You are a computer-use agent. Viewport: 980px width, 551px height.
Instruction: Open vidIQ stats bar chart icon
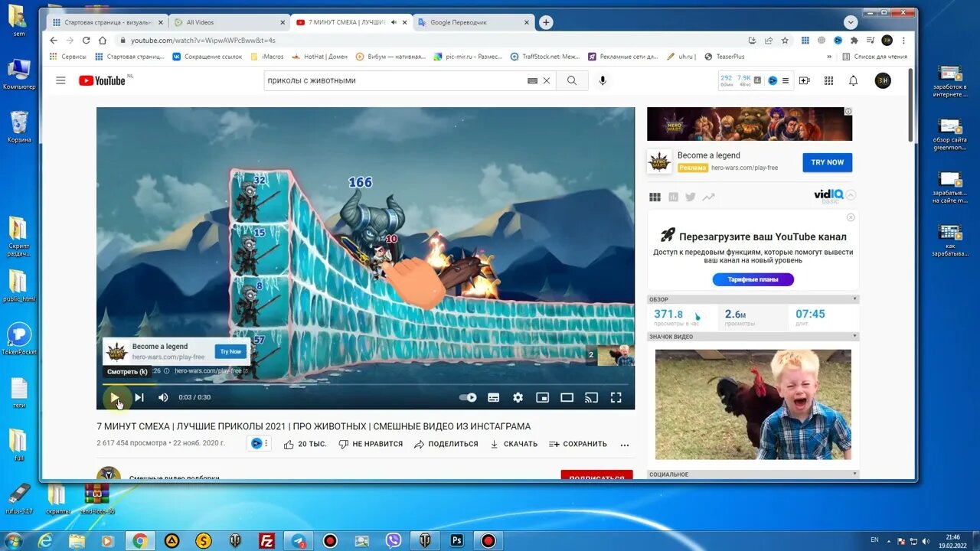click(757, 80)
